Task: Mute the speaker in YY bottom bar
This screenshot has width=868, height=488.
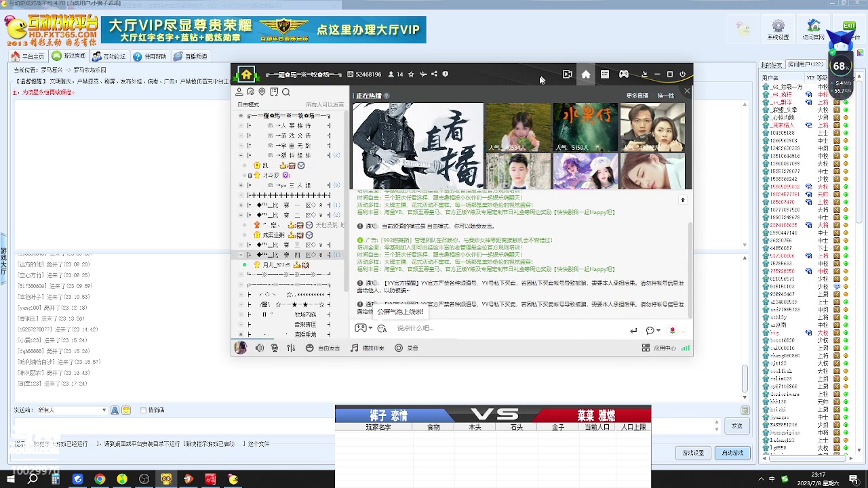Action: pyautogui.click(x=259, y=348)
